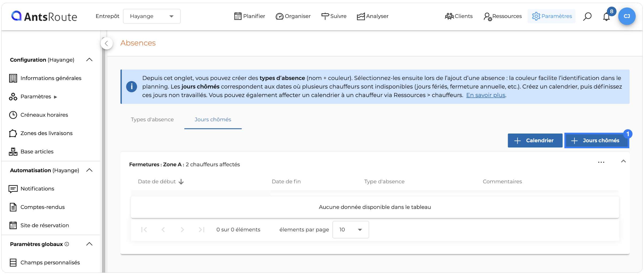Viewport: 644px width, 274px height.
Task: Open the Suivre menu
Action: tap(334, 16)
